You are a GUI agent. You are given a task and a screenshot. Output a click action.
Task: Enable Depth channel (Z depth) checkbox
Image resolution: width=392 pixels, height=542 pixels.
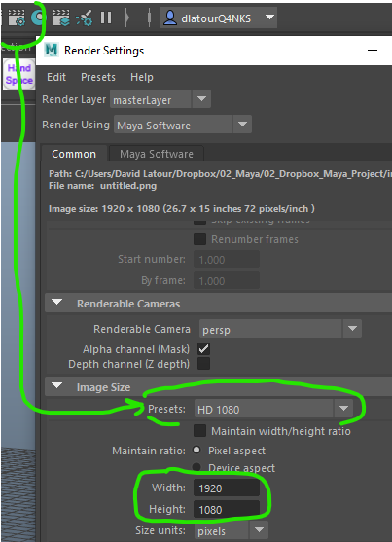[x=203, y=364]
